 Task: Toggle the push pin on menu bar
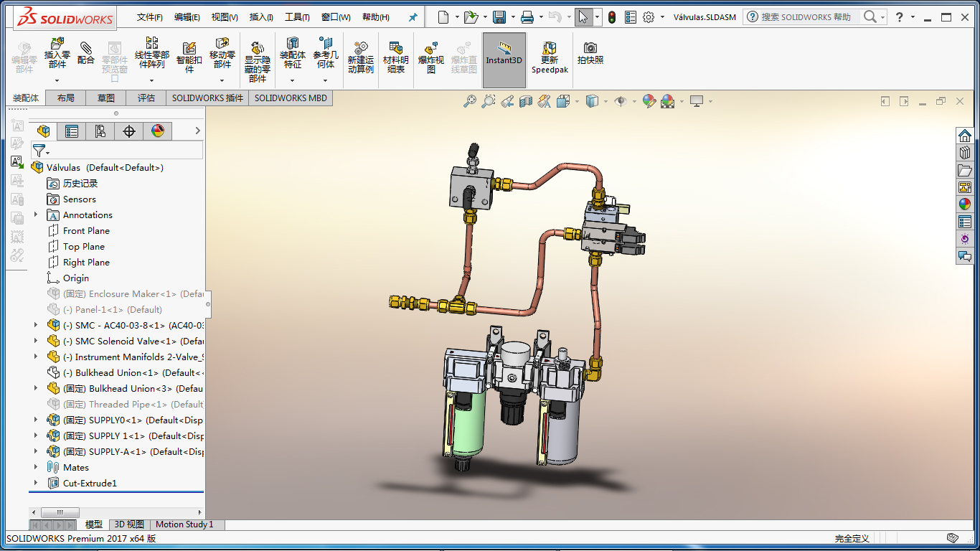[413, 17]
